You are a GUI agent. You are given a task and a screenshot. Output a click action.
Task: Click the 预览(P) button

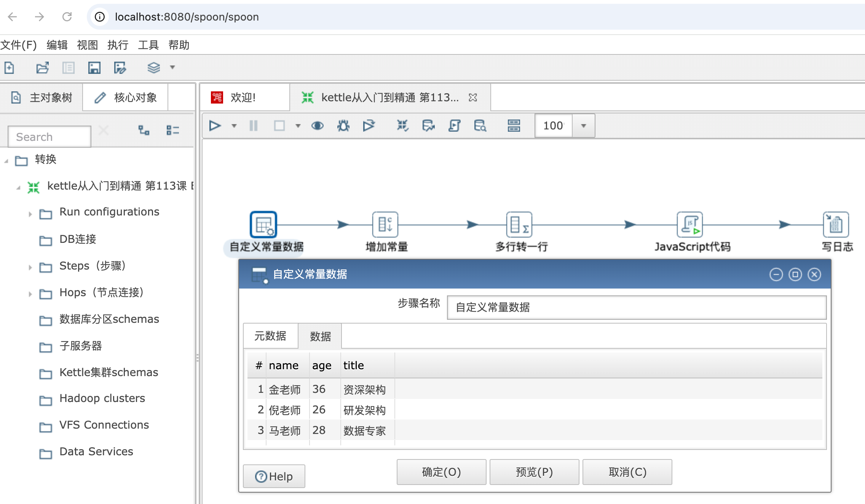(534, 472)
